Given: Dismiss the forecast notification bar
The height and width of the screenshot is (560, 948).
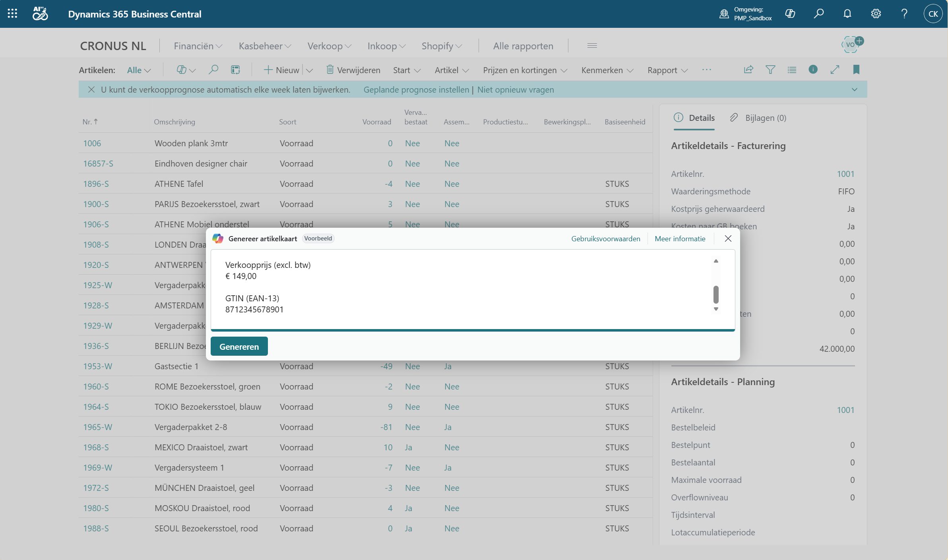Looking at the screenshot, I should (x=91, y=89).
